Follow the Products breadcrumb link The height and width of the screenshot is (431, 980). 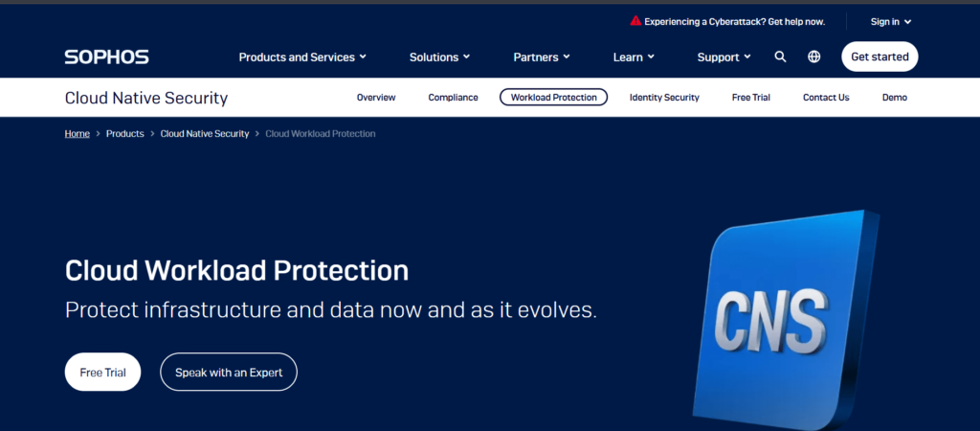point(125,134)
